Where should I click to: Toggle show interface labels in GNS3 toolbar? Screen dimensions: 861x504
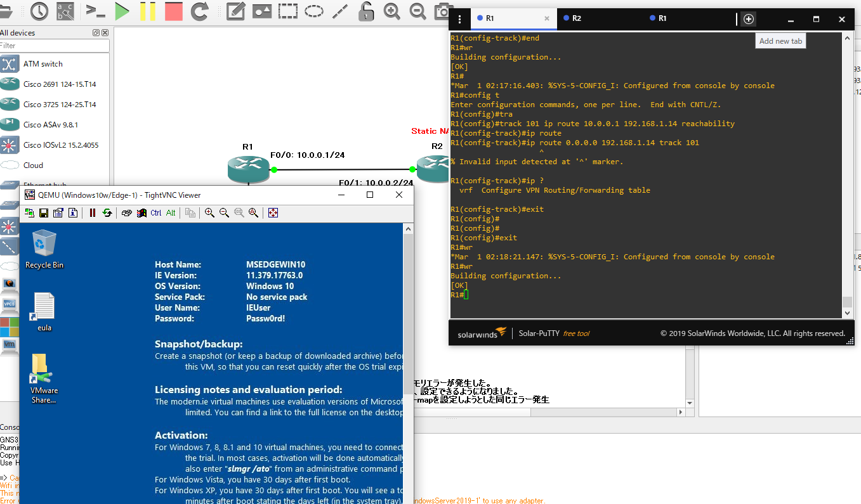pyautogui.click(x=65, y=10)
